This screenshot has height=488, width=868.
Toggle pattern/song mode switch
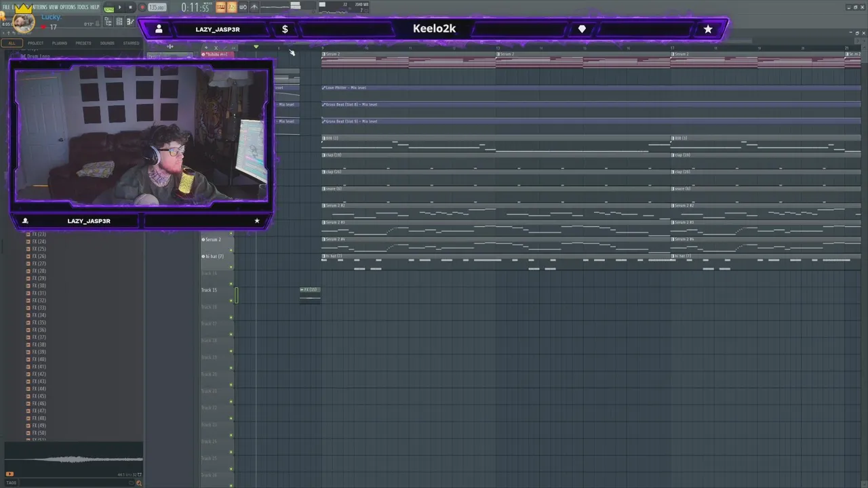pos(108,7)
